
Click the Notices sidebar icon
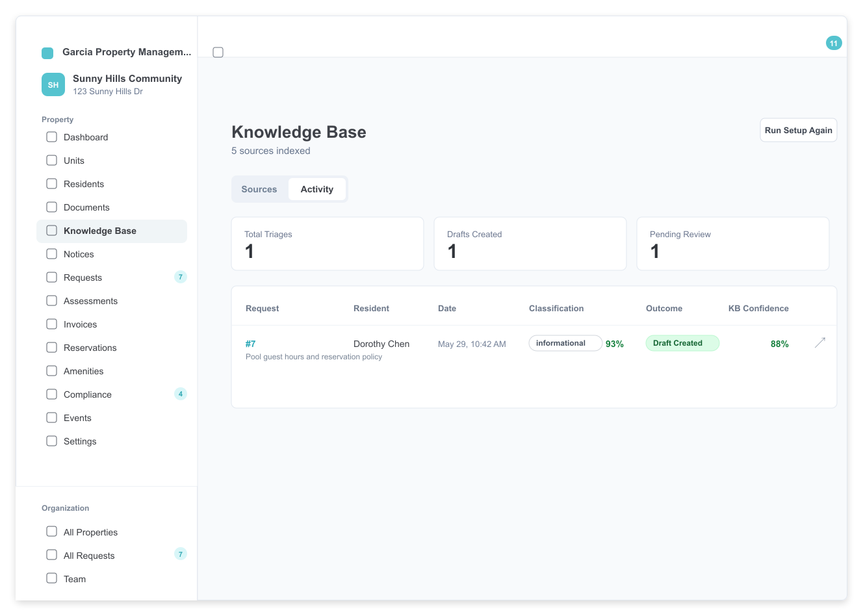coord(52,254)
